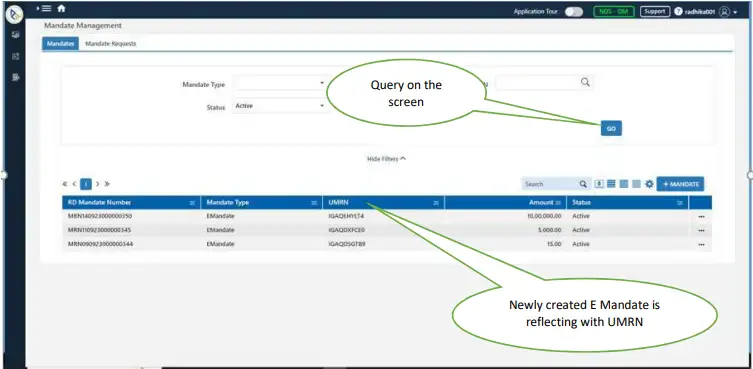Sort by the UMRN column header
753x369 pixels.
point(339,203)
